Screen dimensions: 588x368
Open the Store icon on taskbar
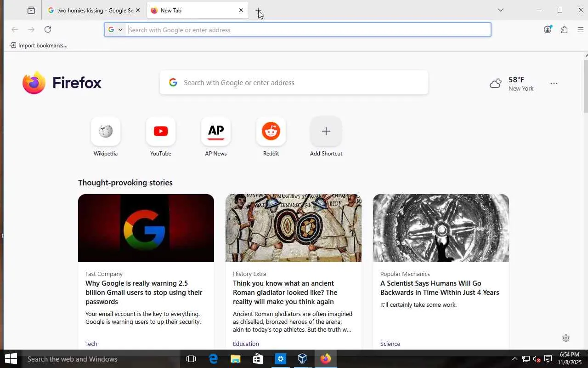(x=258, y=359)
